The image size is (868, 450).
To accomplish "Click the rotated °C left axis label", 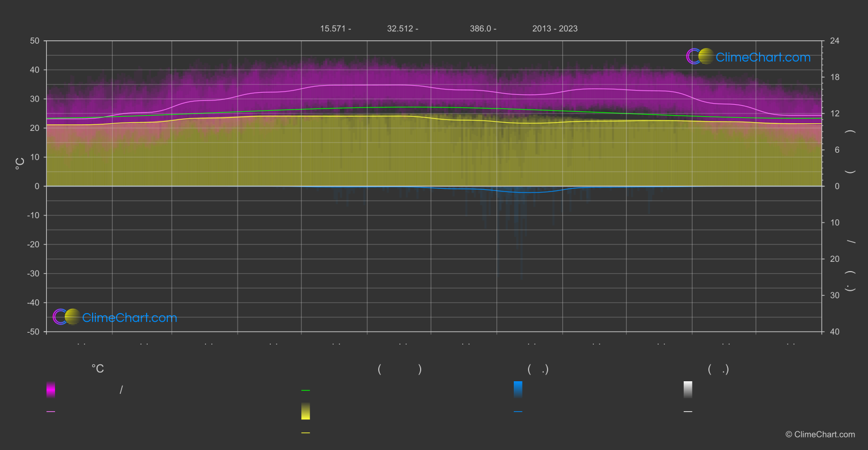I will [20, 164].
